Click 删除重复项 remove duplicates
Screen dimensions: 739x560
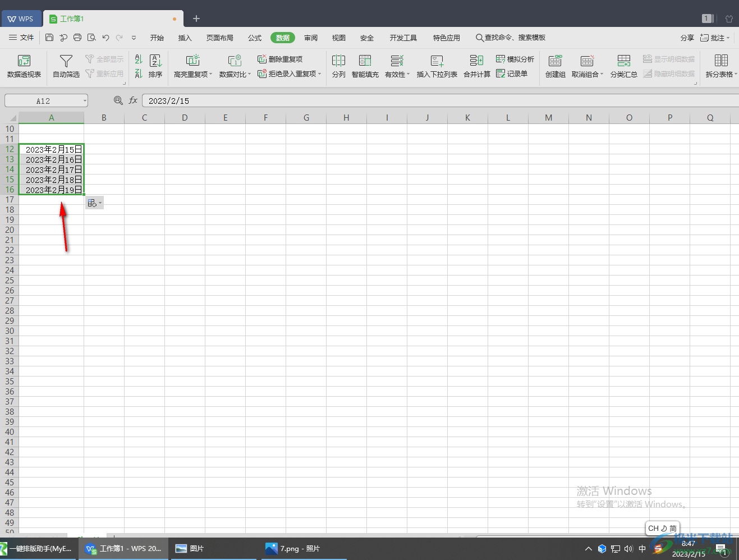click(x=280, y=59)
